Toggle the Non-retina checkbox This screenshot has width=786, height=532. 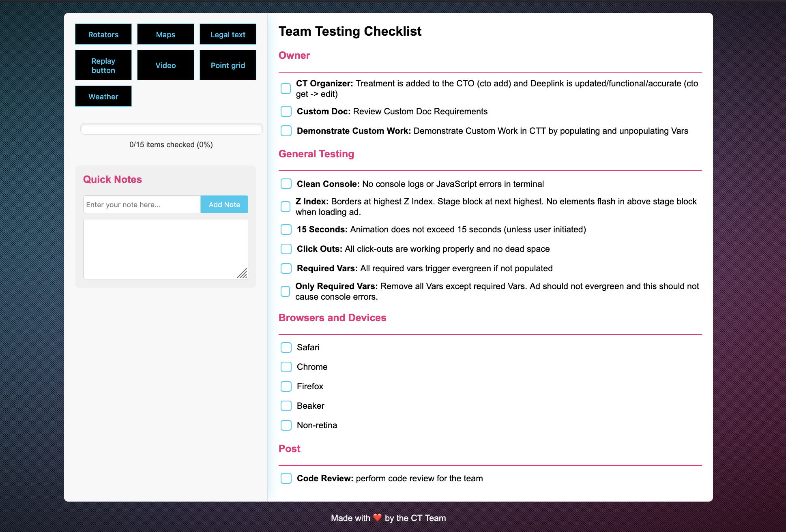286,425
